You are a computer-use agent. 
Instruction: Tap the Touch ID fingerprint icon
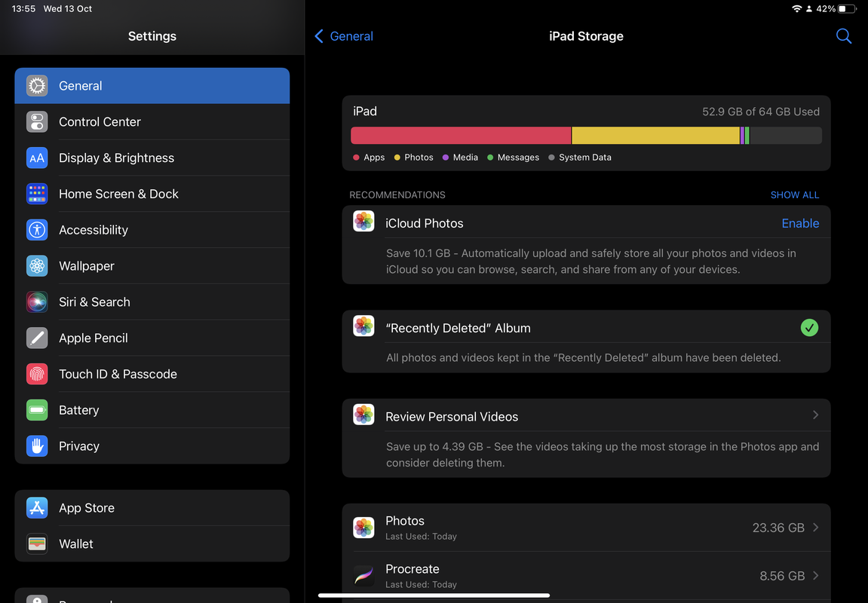point(37,374)
